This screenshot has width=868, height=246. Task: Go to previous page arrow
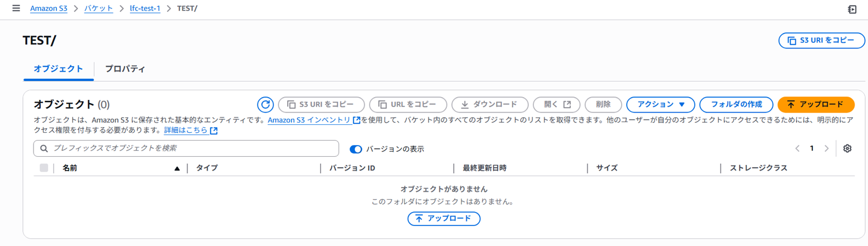(797, 148)
